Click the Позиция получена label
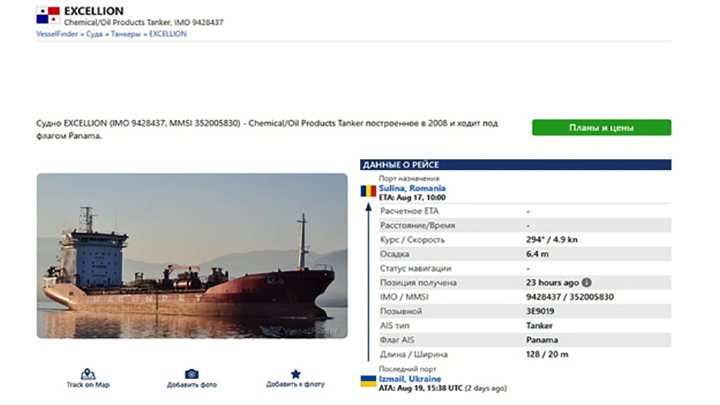Screen dimensions: 720x405 click(x=418, y=282)
